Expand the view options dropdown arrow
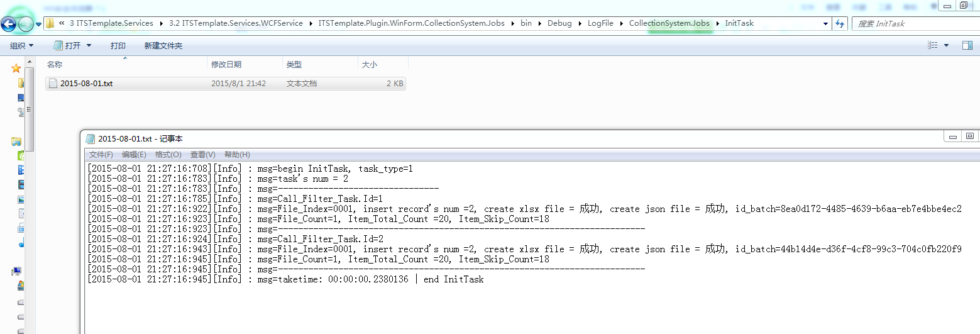Viewport: 980px width, 334px height. pos(946,45)
